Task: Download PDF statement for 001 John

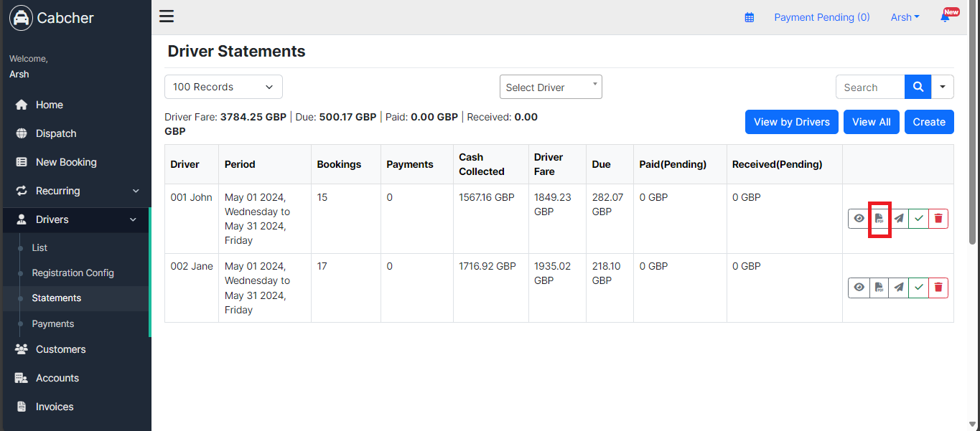Action: [879, 219]
